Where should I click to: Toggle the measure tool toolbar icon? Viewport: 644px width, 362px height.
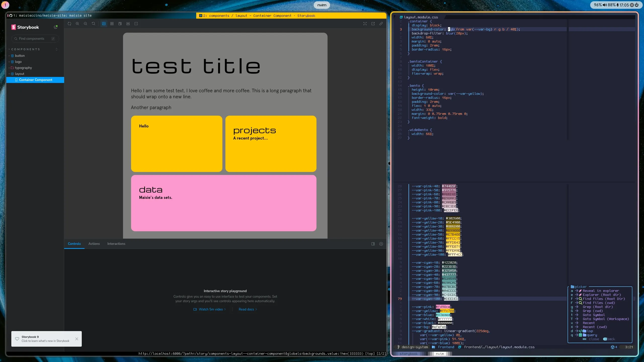(x=128, y=24)
